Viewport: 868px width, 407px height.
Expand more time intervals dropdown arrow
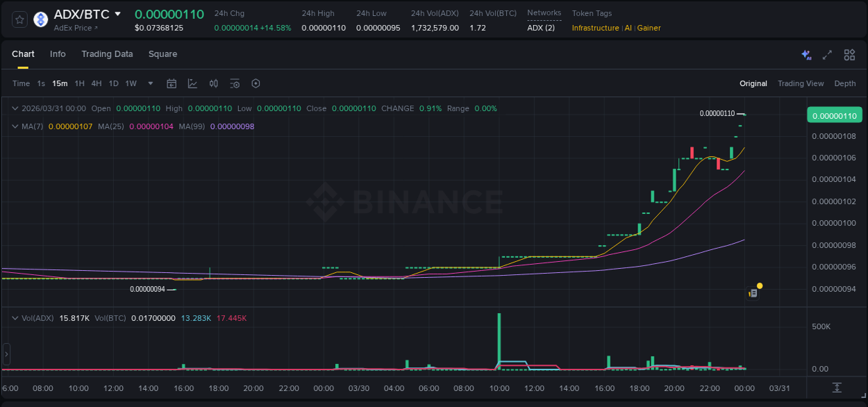151,83
